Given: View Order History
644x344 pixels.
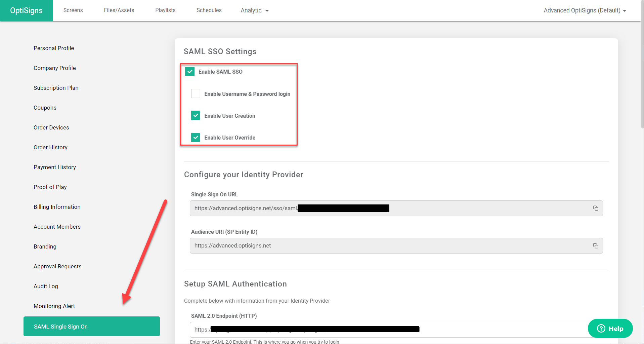Looking at the screenshot, I should tap(51, 147).
